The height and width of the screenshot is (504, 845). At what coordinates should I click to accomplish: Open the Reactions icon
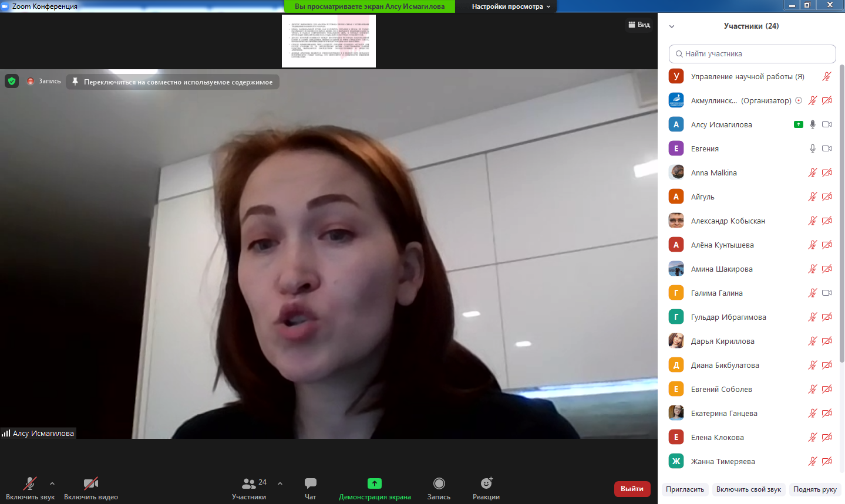pos(486,483)
